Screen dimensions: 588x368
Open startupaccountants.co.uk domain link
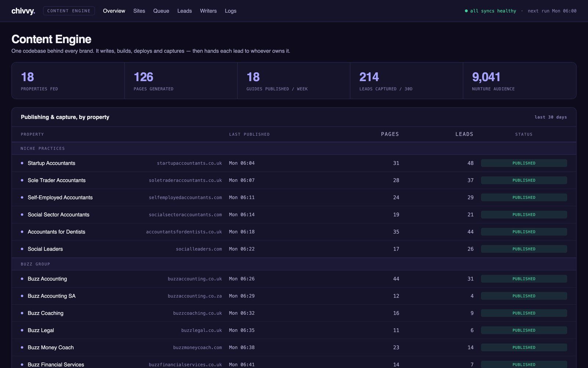coord(189,163)
